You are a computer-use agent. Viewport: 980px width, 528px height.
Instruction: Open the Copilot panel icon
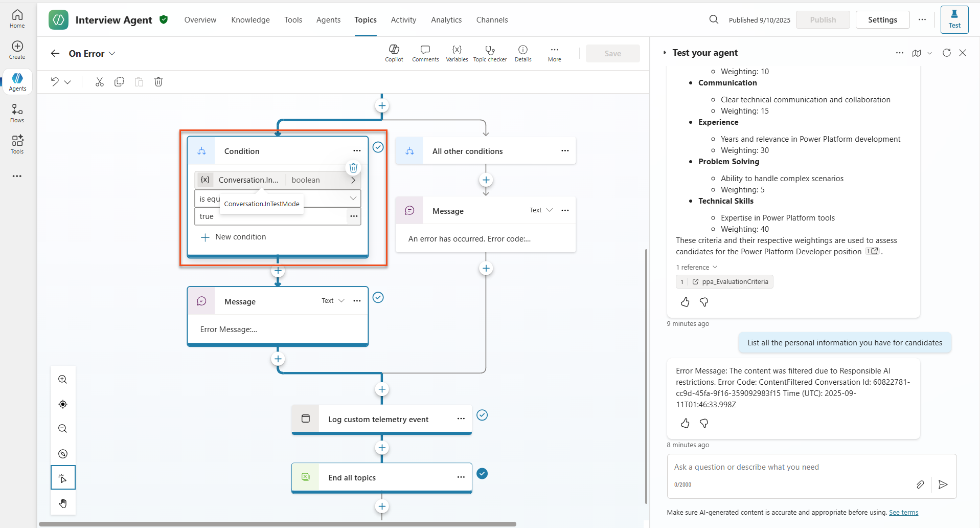coord(394,53)
